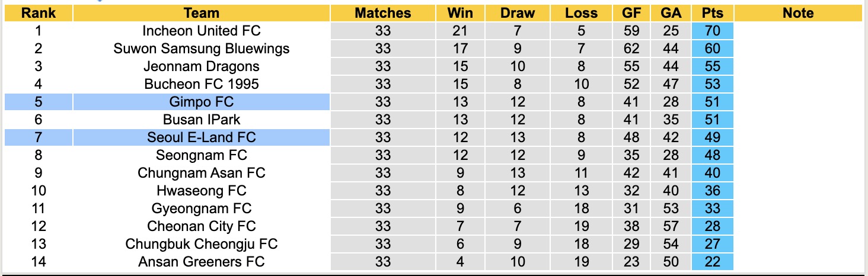This screenshot has height=276, width=868.
Task: Click Chungnam Asan FC's 40 points cell
Action: 712,173
